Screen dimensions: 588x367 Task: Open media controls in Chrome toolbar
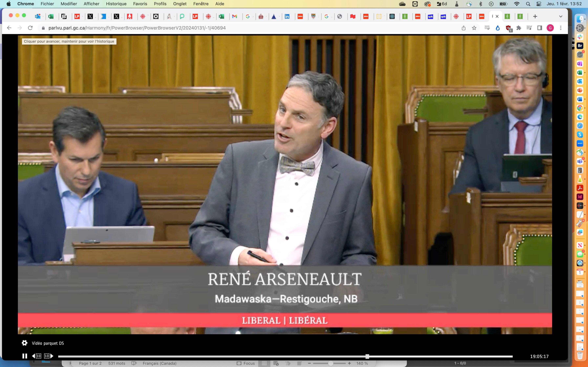coord(529,28)
